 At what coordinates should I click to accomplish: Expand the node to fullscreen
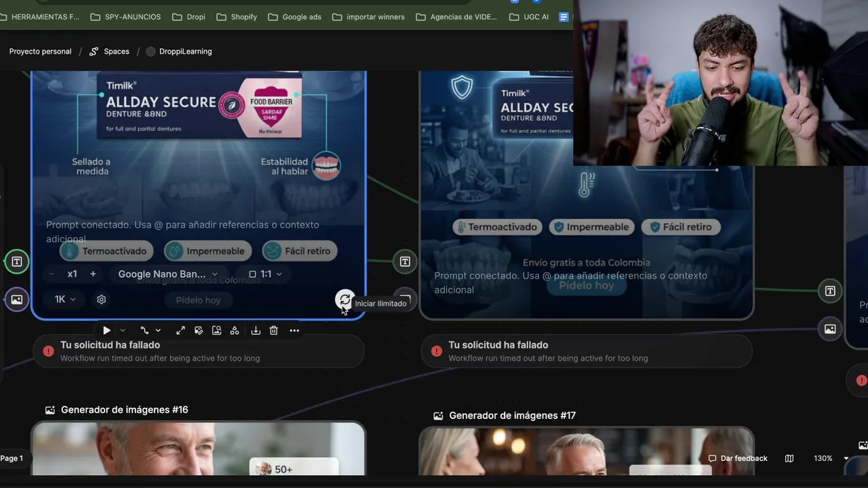click(180, 331)
